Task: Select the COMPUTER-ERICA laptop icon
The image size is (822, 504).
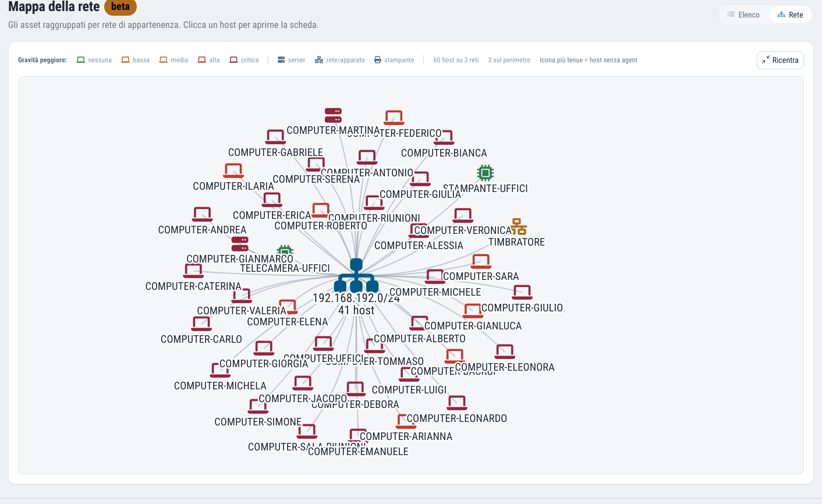Action: (x=272, y=200)
